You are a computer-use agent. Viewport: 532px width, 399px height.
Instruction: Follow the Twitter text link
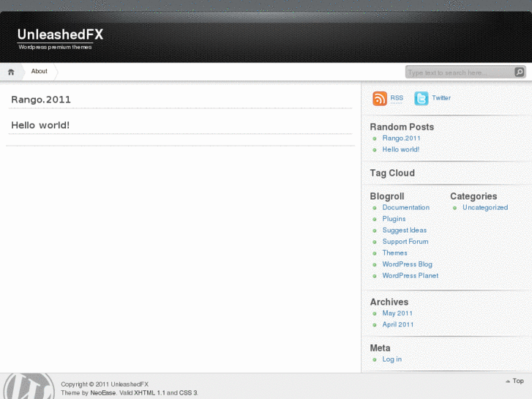pyautogui.click(x=441, y=98)
